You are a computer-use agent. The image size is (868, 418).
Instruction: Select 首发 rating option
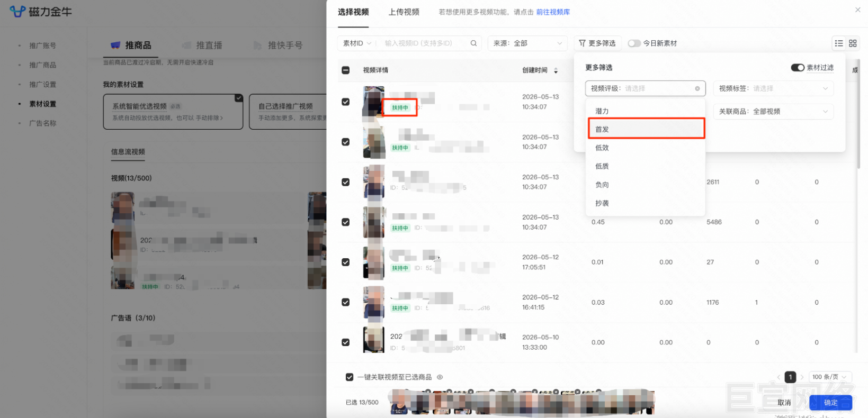(x=645, y=129)
